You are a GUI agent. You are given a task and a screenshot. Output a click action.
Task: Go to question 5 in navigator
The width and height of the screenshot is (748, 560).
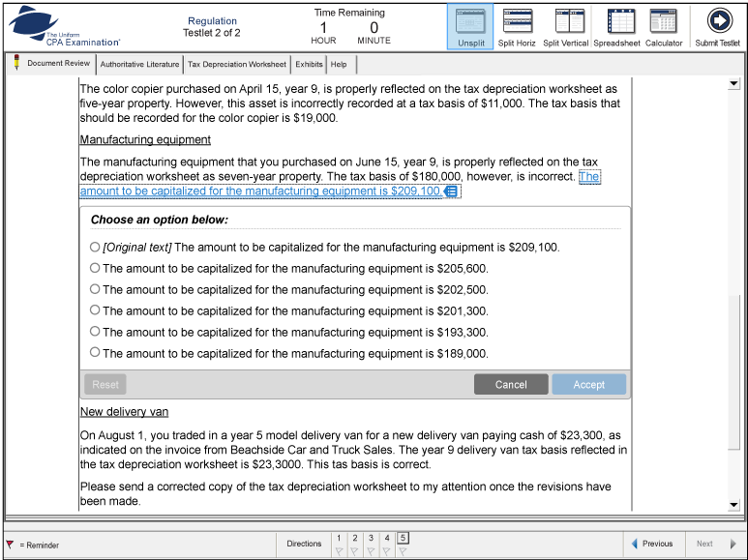[x=404, y=538]
